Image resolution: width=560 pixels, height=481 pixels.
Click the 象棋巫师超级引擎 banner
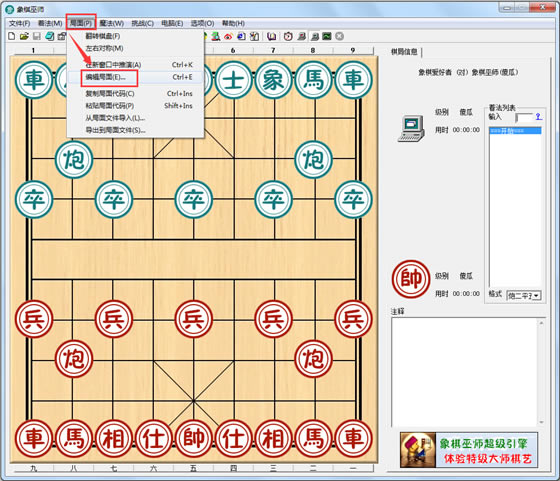coord(469,450)
